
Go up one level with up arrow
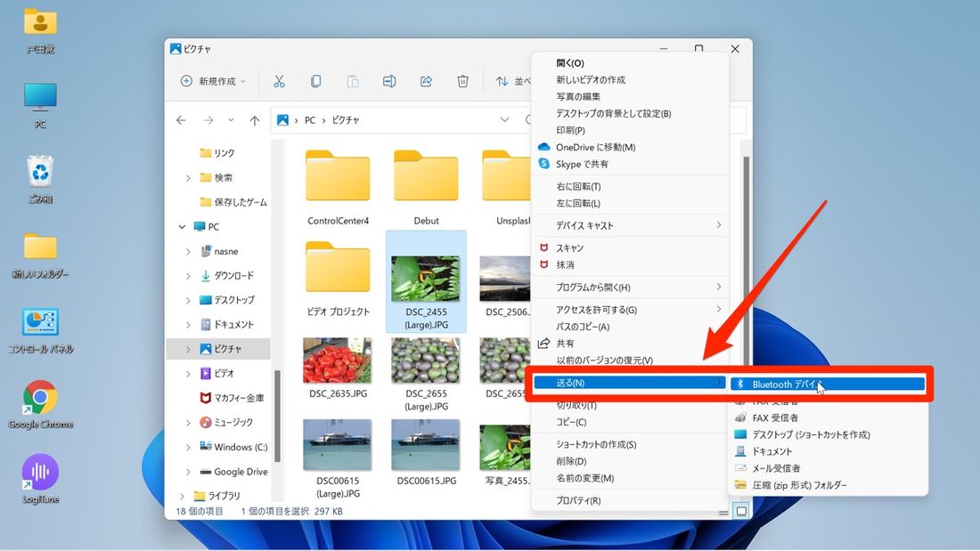[x=255, y=120]
